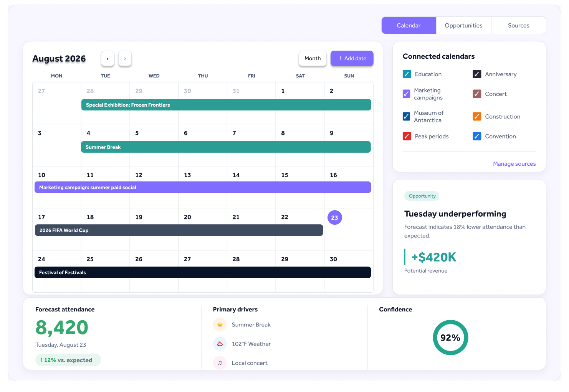Image resolution: width=569 pixels, height=392 pixels.
Task: Click the Tuesday, August 23 date text
Action: tap(61, 345)
